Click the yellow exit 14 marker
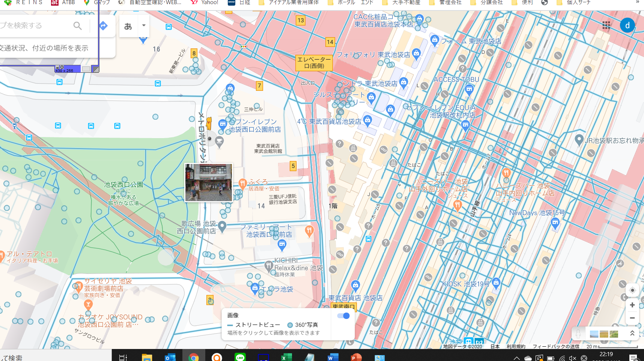 point(330,42)
